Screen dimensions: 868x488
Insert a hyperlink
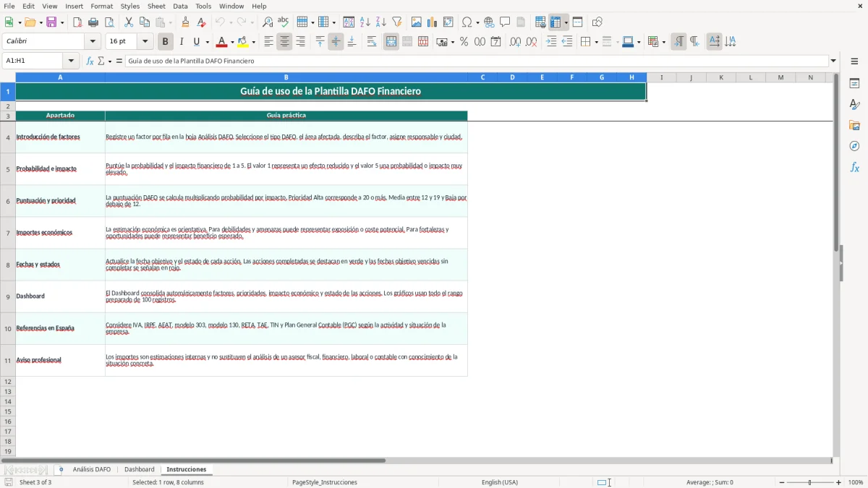pos(489,22)
